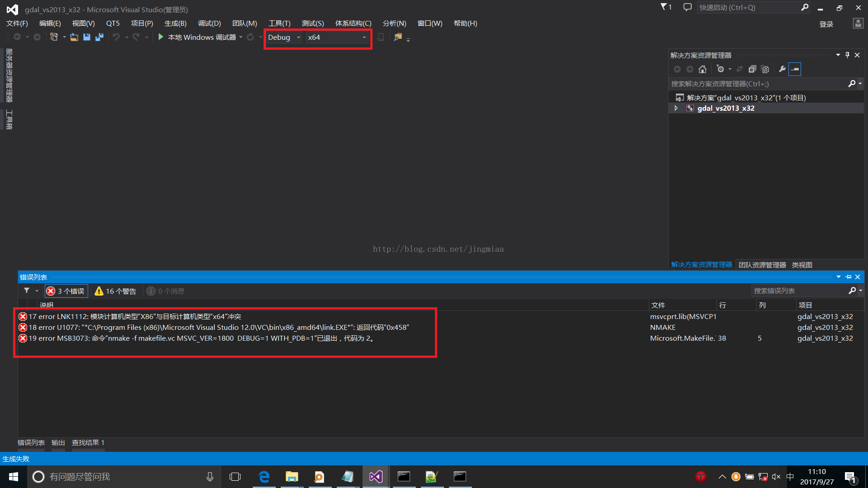868x488 pixels.
Task: Open the 服务器资源管理器 side tab
Action: click(x=9, y=75)
